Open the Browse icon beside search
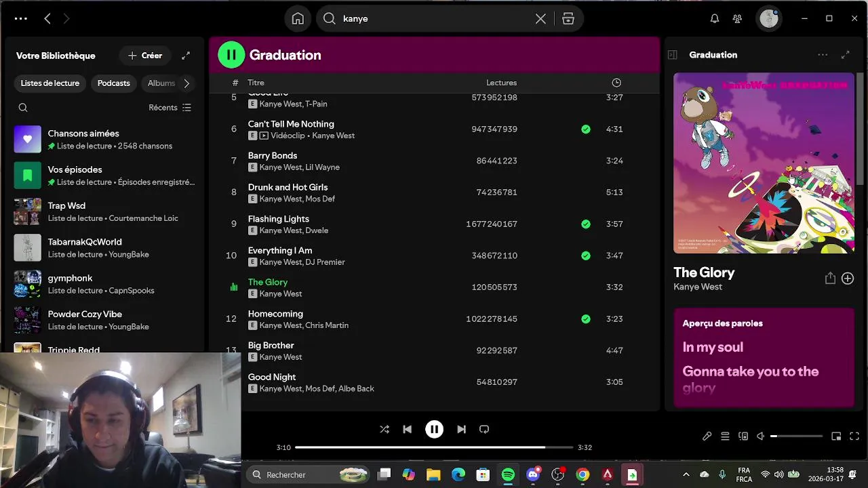Viewport: 868px width, 488px height. pos(568,19)
